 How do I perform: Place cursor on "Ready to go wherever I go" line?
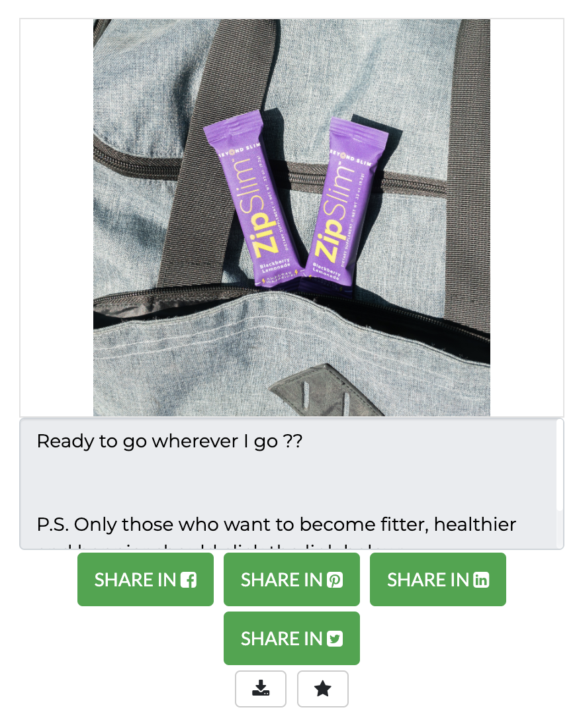click(x=169, y=441)
